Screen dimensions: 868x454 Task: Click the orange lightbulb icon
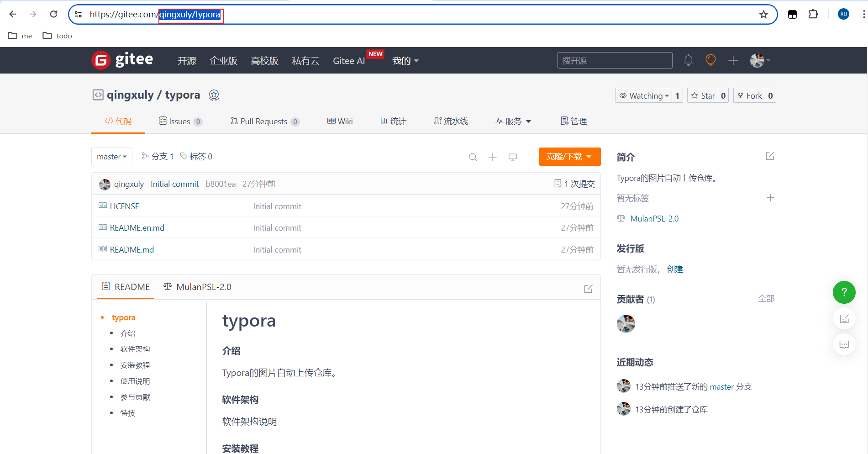click(710, 60)
